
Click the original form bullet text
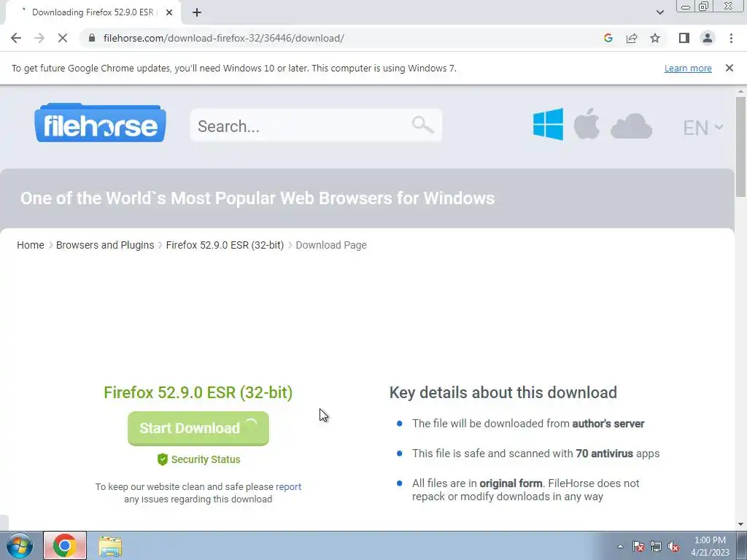(x=525, y=489)
